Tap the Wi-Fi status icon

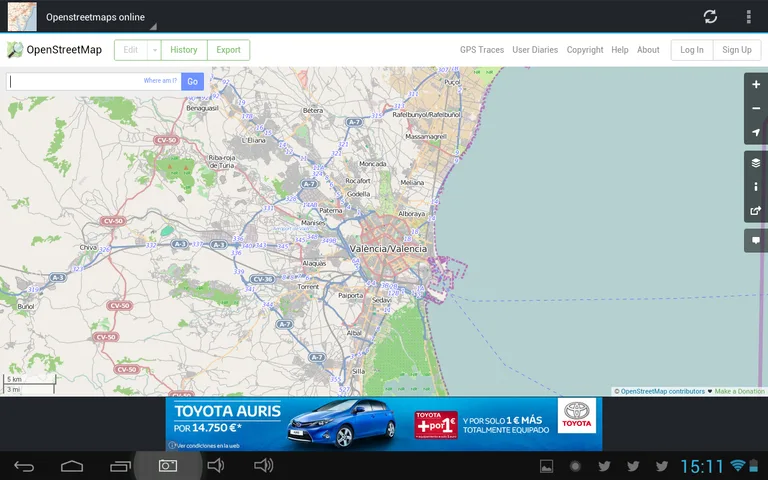click(737, 465)
